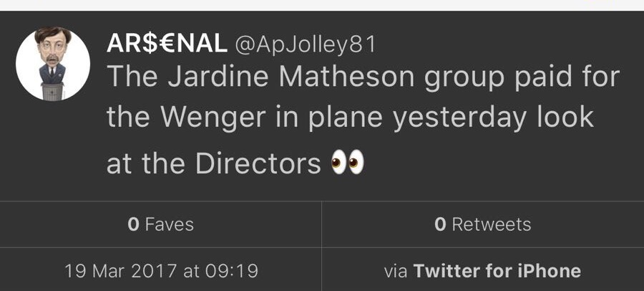The image size is (644, 291).
Task: Select the word "Directors" in the tweet
Action: (x=258, y=163)
